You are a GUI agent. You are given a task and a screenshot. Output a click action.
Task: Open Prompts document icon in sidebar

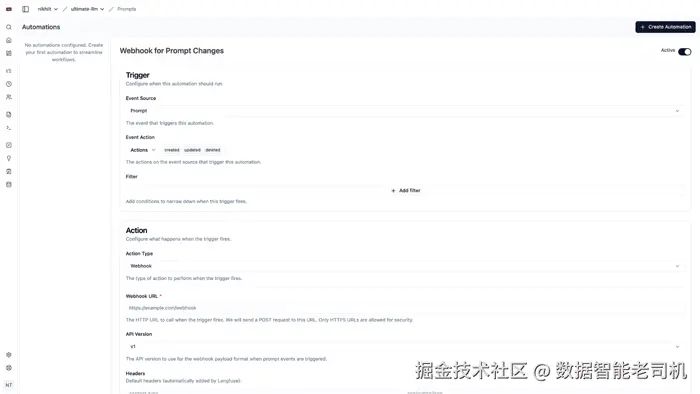pos(8,115)
